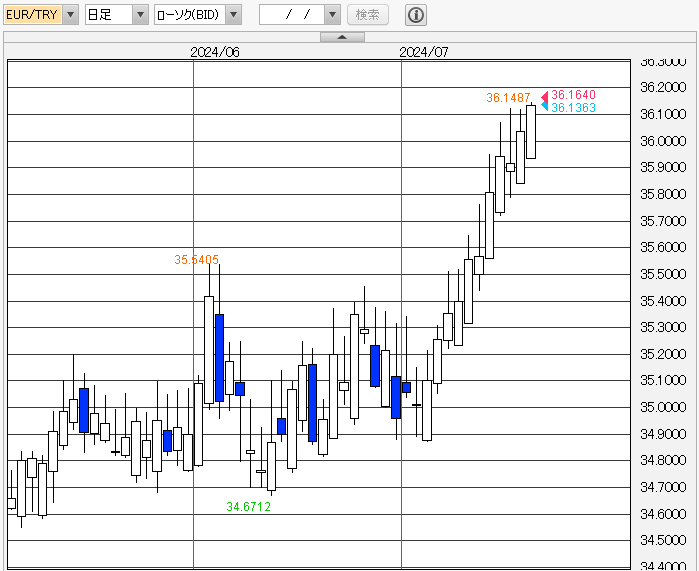
Task: Click the 36.2000 price axis label
Action: point(663,87)
